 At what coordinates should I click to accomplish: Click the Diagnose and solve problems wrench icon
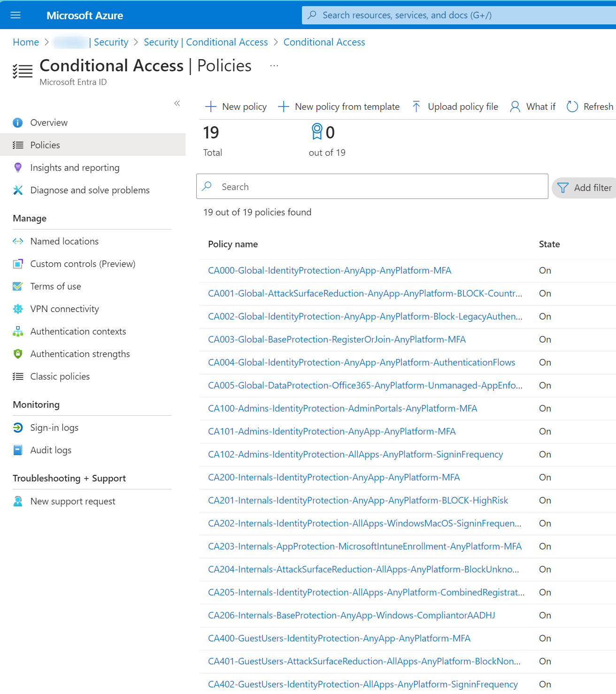(x=18, y=190)
